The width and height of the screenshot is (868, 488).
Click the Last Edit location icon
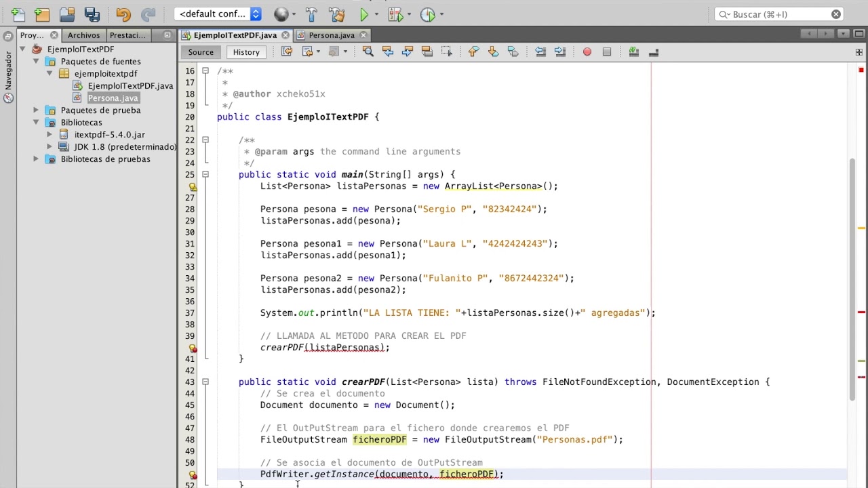pos(287,52)
